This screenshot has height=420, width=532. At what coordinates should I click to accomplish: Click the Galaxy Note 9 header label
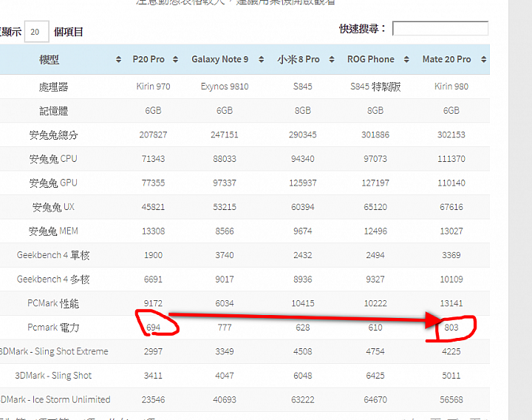[220, 59]
